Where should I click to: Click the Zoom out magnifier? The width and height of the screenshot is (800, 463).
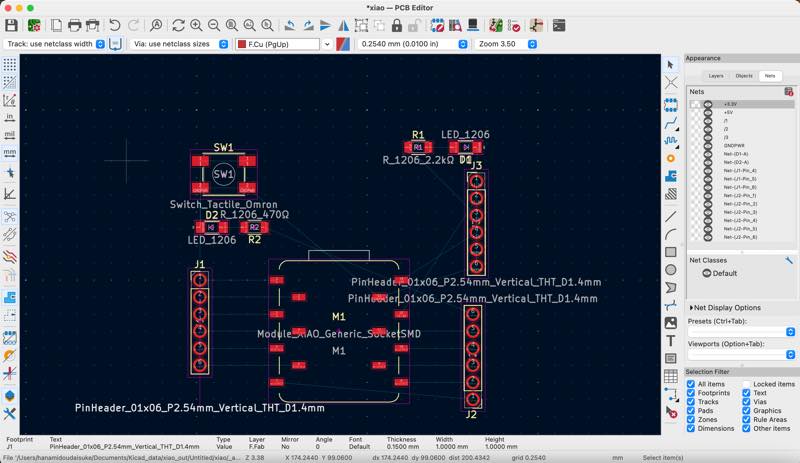click(214, 26)
